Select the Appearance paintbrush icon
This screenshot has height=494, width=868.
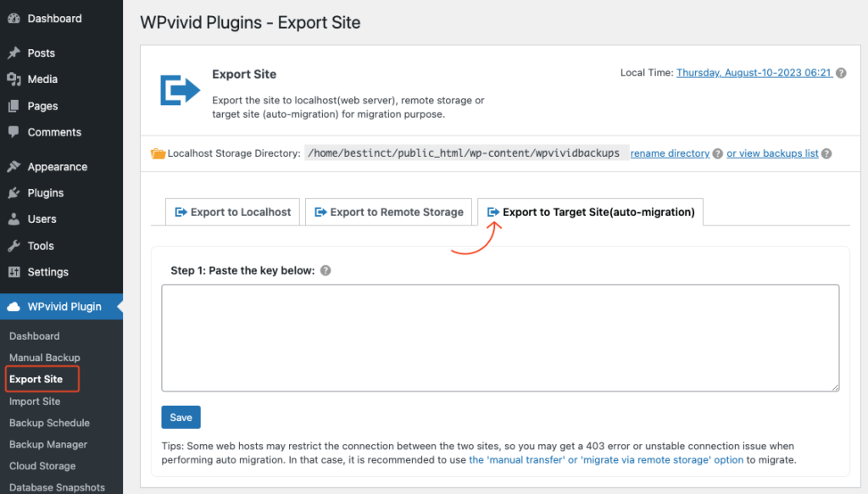[x=14, y=166]
